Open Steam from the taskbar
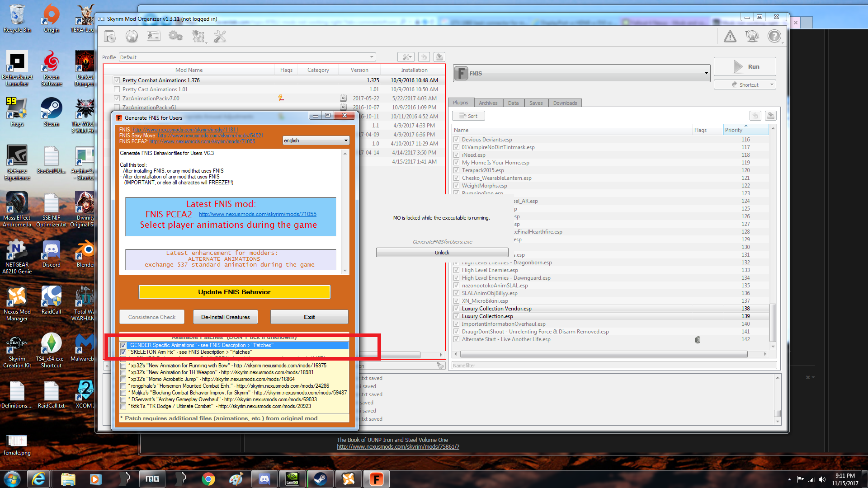Viewport: 868px width, 488px height. click(320, 479)
